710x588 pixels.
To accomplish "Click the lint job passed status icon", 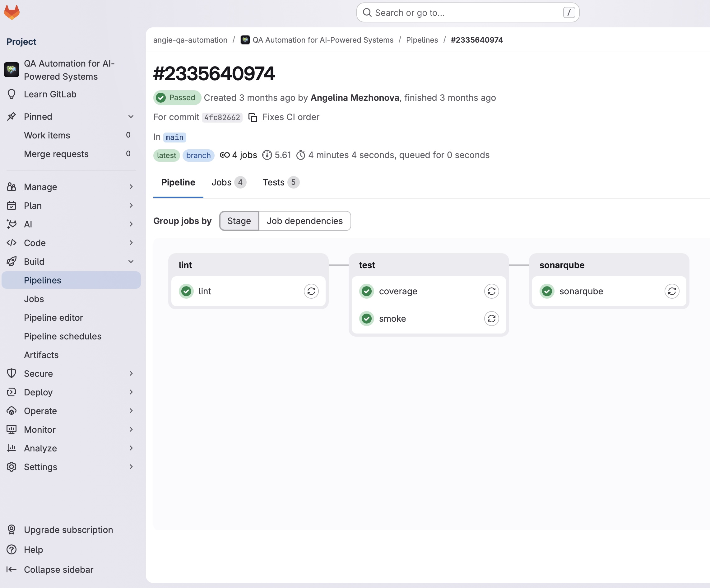I will pos(186,291).
